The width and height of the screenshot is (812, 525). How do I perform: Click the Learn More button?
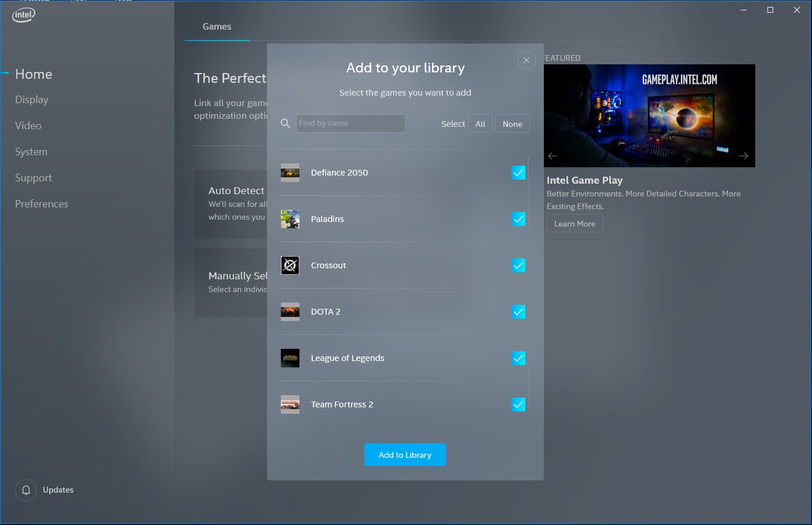coord(575,224)
